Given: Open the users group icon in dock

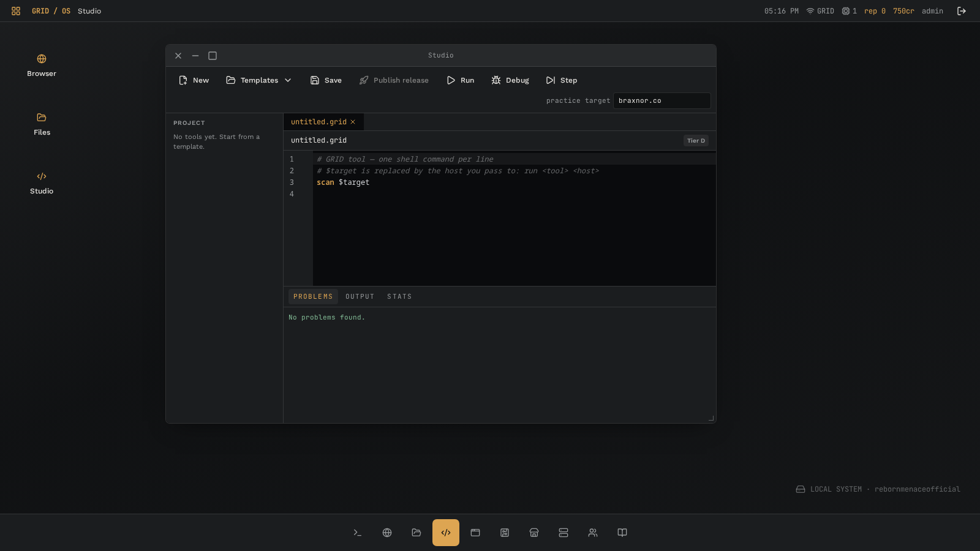Looking at the screenshot, I should pos(593,533).
